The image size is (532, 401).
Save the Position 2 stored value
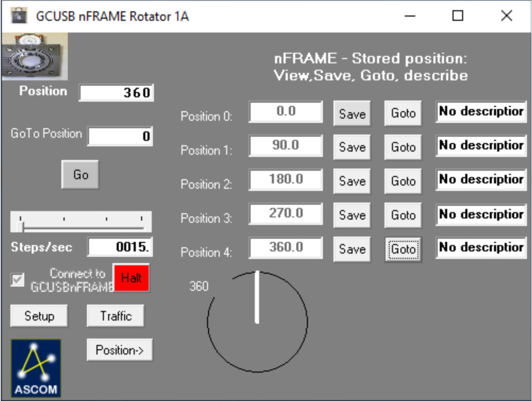coord(352,181)
